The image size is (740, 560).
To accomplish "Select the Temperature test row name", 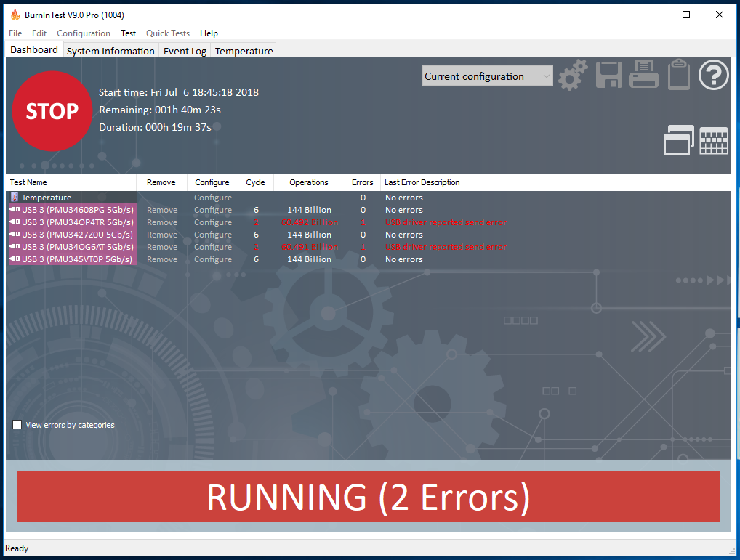I will [47, 198].
